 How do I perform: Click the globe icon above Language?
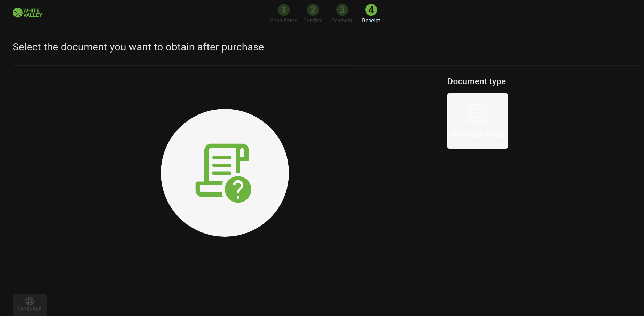point(30,301)
